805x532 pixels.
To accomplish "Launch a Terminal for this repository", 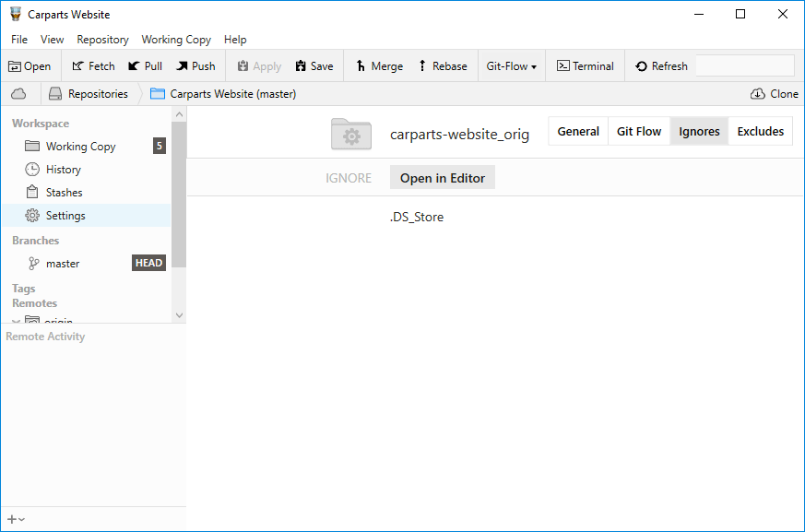I will (585, 65).
